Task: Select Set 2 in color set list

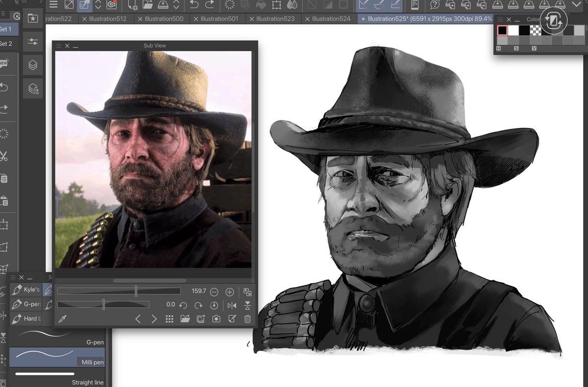Action: 9,44
